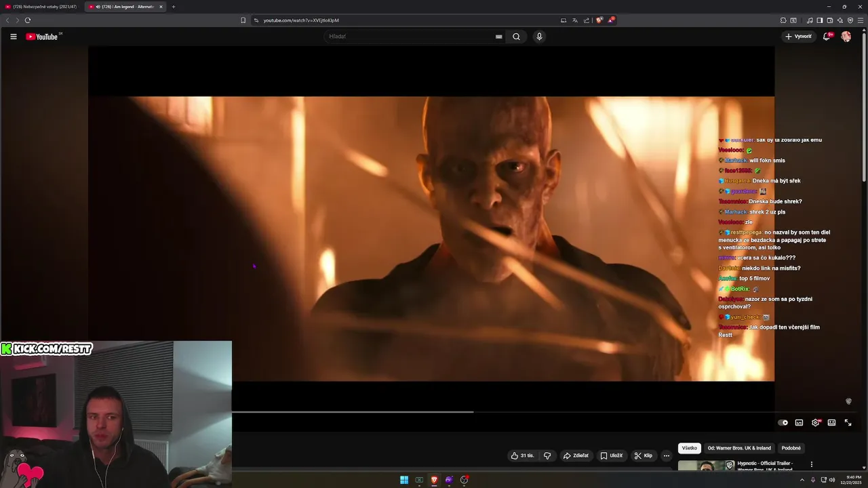Toggle the autoplay switch in the player

pyautogui.click(x=783, y=422)
